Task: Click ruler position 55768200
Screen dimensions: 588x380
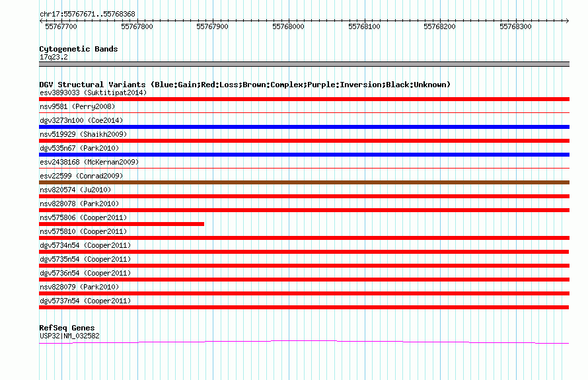Action: (x=439, y=26)
